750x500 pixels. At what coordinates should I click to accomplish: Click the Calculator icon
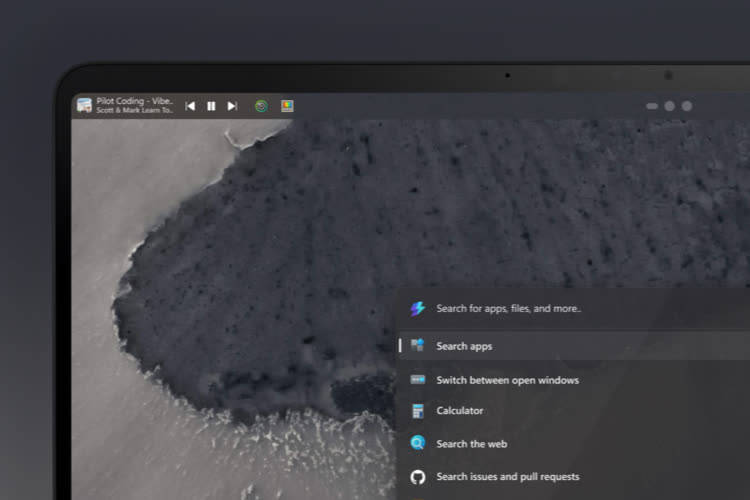pyautogui.click(x=418, y=411)
